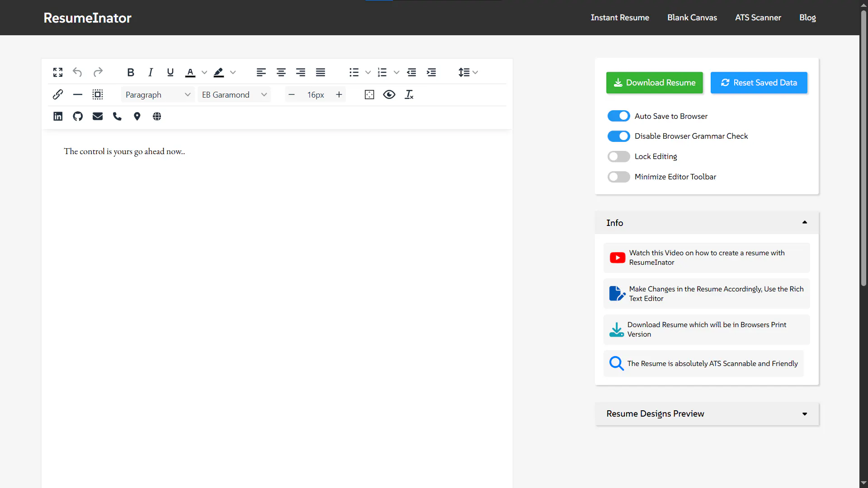Insert location pin icon
The width and height of the screenshot is (868, 488).
pyautogui.click(x=137, y=117)
